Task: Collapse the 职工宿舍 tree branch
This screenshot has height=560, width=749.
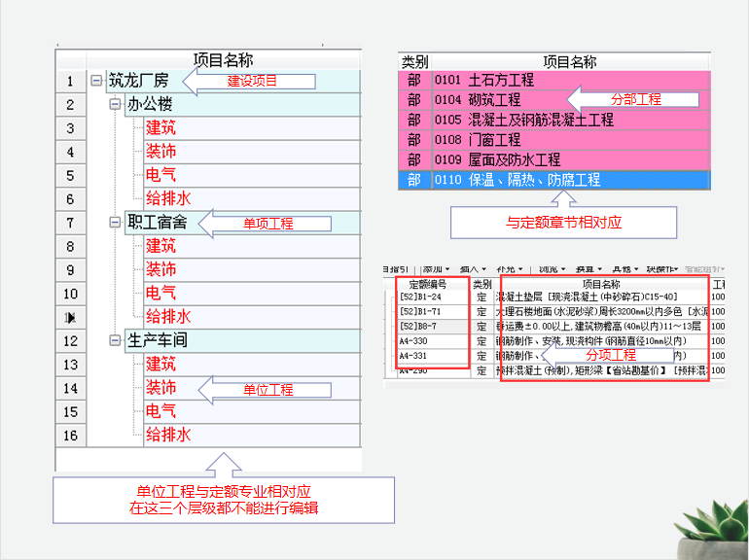Action: click(115, 223)
